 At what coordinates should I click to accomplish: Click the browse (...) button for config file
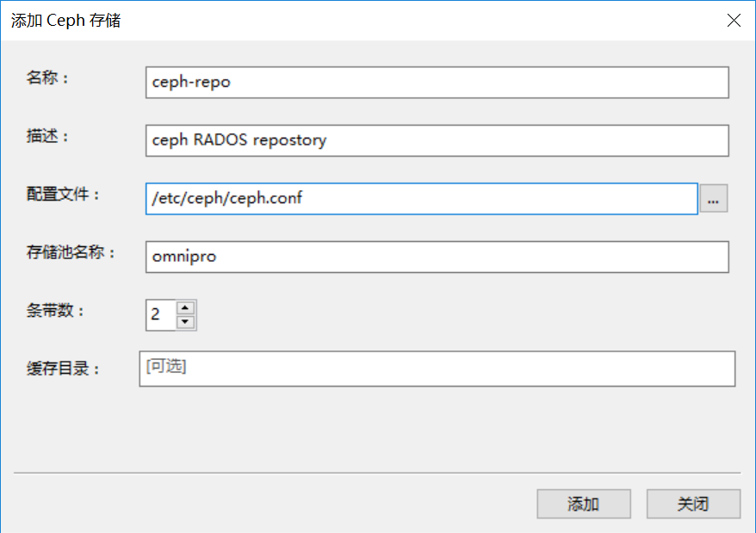pos(713,198)
